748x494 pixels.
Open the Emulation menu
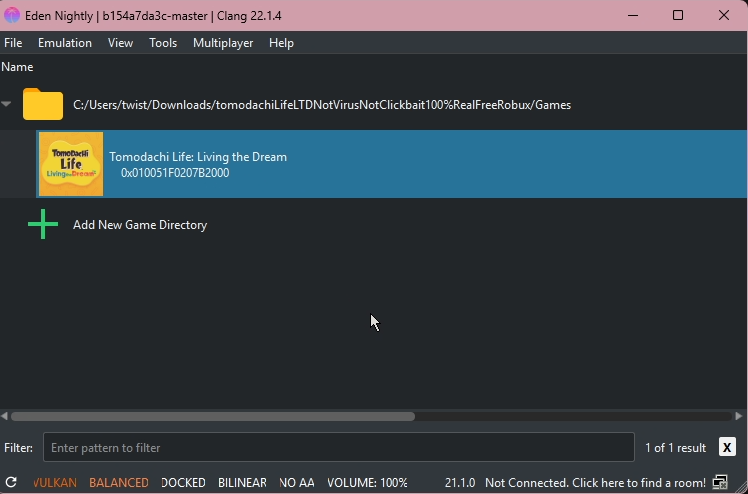[65, 43]
